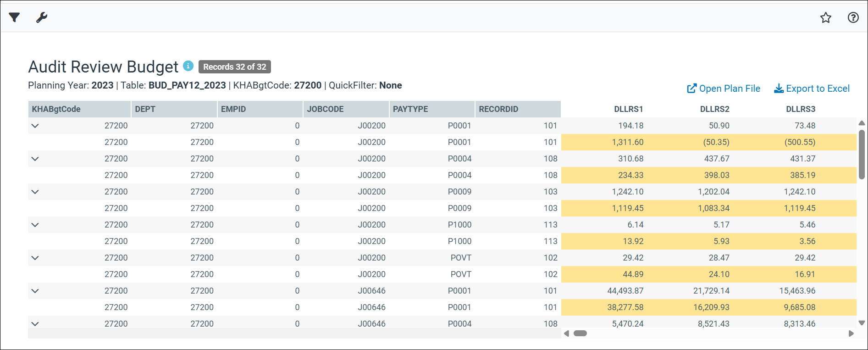
Task: Open help via question mark icon
Action: (x=853, y=17)
